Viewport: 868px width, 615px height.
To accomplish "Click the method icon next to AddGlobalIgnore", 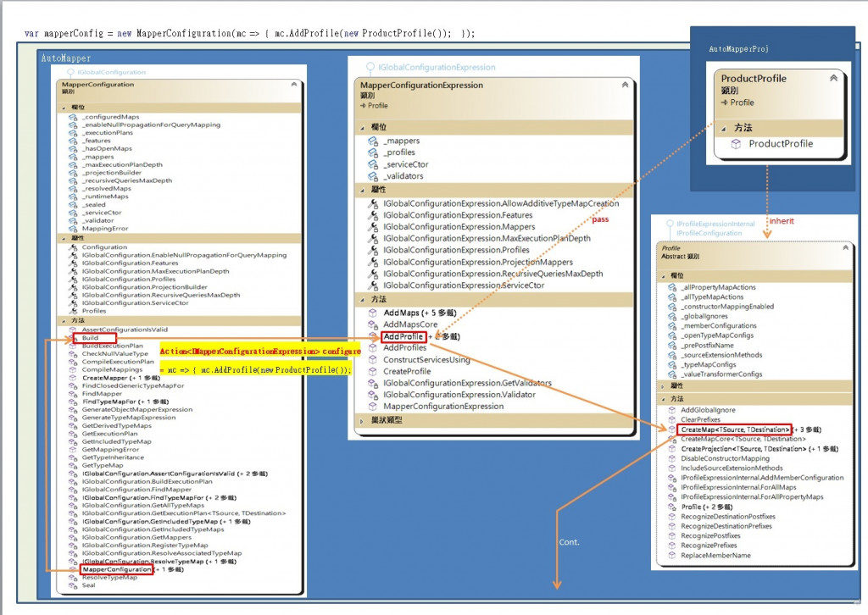I will click(x=672, y=410).
